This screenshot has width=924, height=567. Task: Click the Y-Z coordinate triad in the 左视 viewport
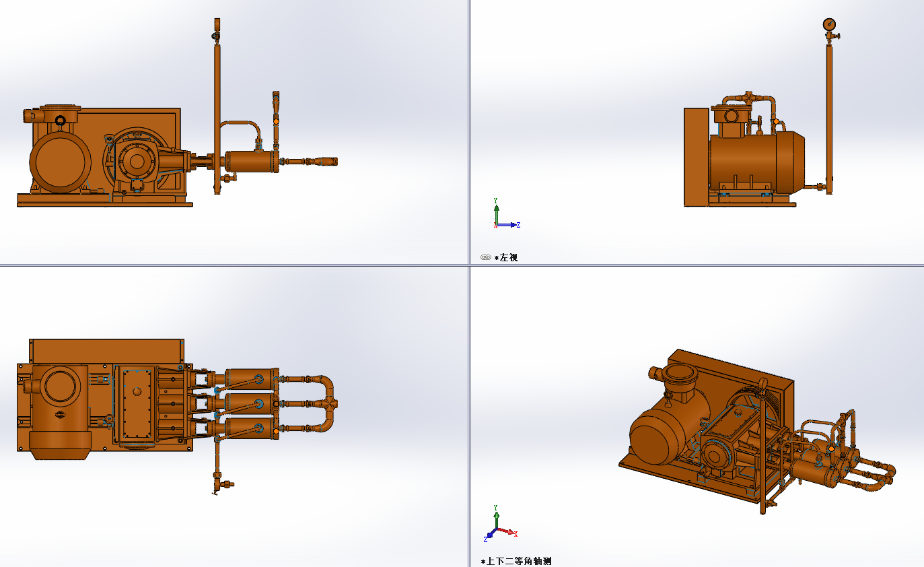click(x=506, y=214)
